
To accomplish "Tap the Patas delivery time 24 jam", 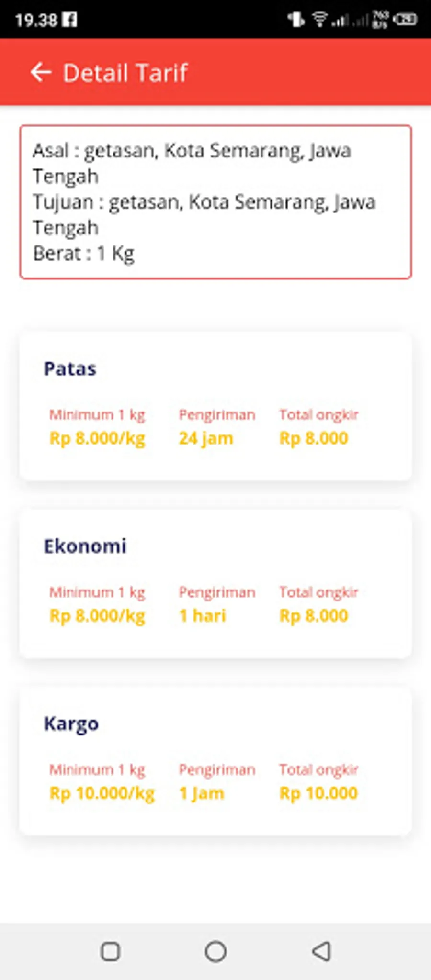I will 206,438.
